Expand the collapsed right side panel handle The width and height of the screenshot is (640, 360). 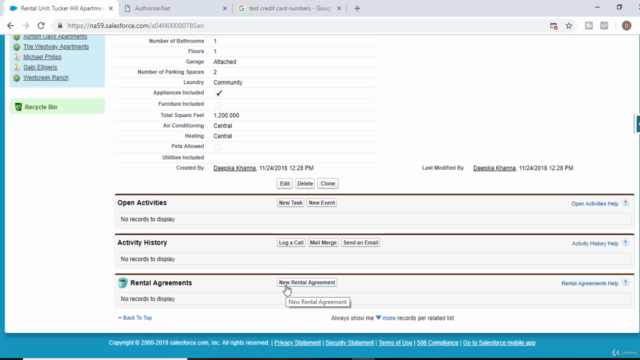[637, 124]
